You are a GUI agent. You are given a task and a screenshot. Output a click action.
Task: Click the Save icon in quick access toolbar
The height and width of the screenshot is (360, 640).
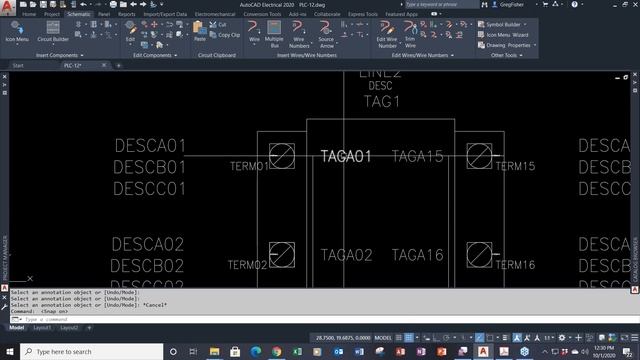point(43,4)
